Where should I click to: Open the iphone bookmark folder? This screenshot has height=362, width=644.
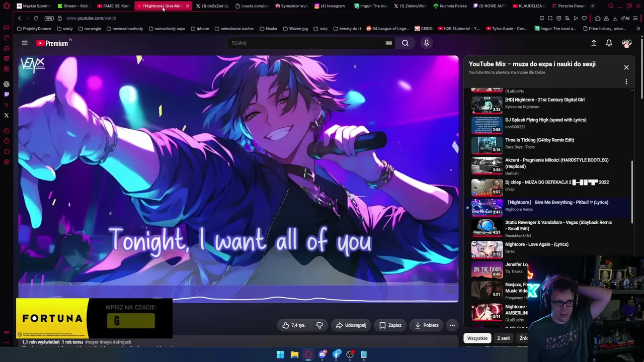[x=200, y=29]
